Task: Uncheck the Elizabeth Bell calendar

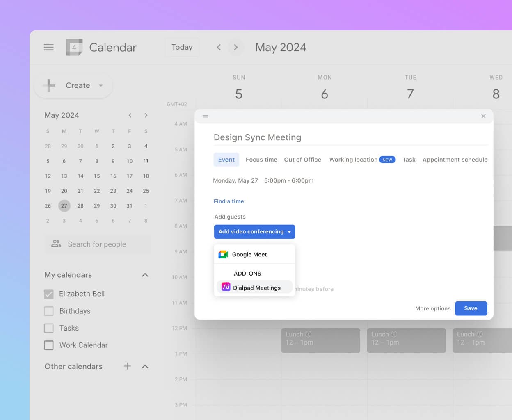Action: (49, 294)
